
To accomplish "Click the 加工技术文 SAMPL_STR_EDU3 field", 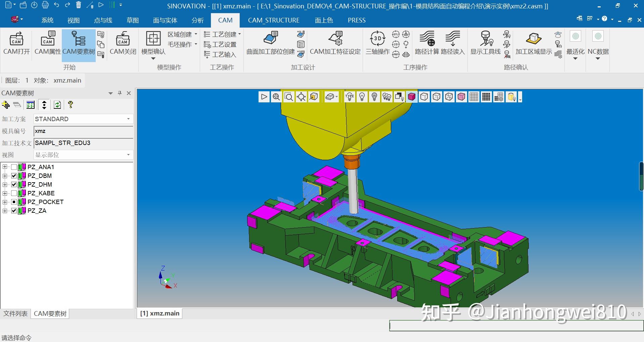I will [x=83, y=143].
